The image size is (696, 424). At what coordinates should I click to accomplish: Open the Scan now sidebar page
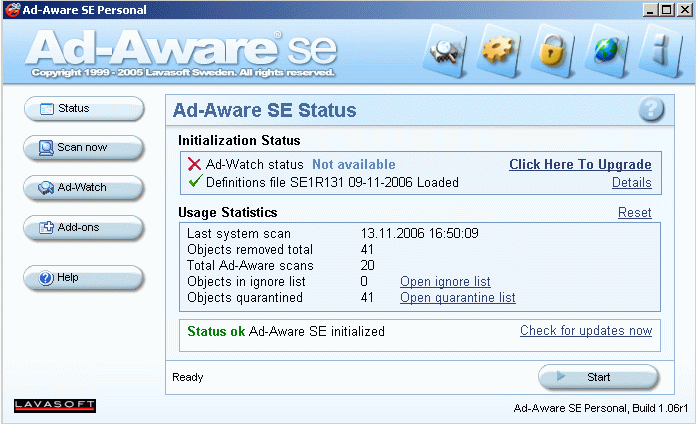[x=83, y=147]
